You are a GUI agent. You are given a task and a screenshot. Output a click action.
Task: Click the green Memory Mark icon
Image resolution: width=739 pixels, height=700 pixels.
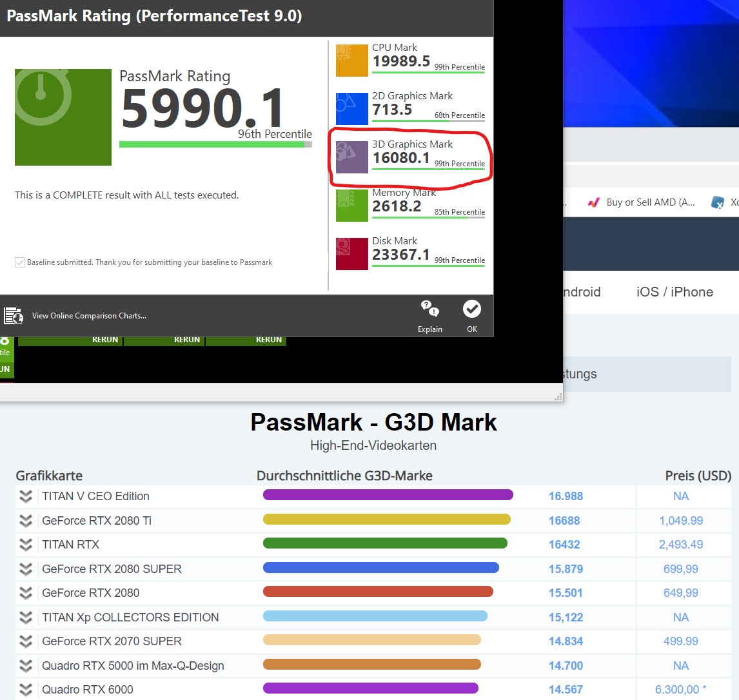(351, 206)
